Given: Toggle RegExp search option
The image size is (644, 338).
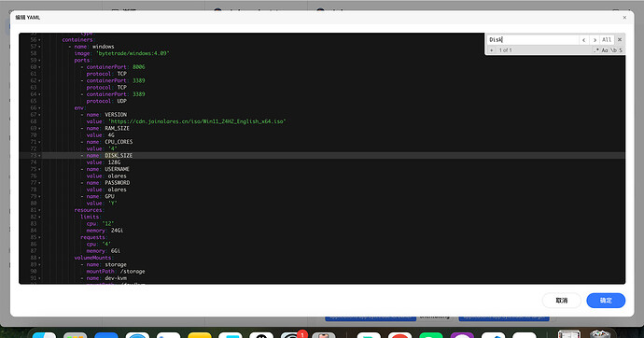Looking at the screenshot, I should [x=596, y=50].
